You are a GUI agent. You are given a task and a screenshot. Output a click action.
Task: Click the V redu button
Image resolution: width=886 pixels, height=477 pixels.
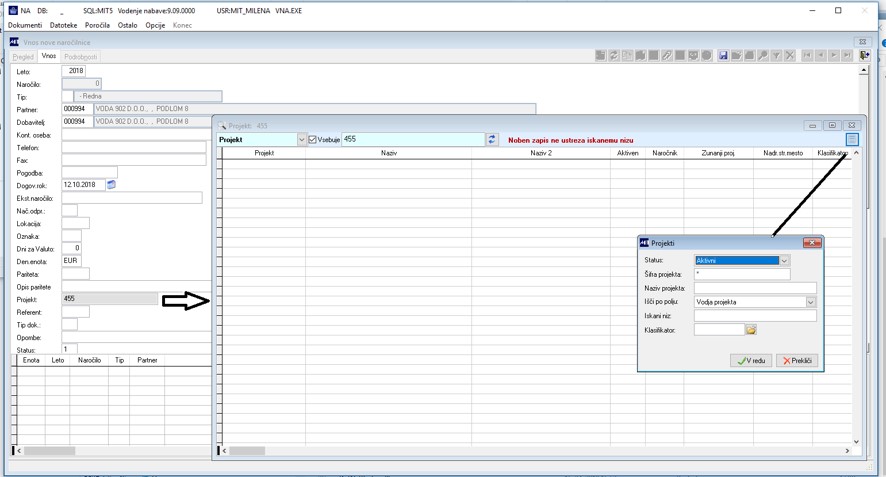(751, 361)
